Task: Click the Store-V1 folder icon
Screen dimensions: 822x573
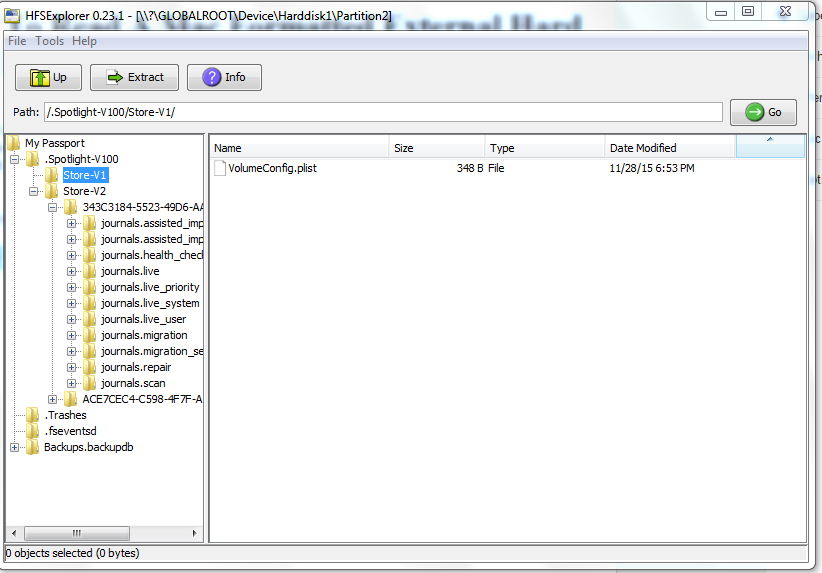Action: tap(51, 175)
